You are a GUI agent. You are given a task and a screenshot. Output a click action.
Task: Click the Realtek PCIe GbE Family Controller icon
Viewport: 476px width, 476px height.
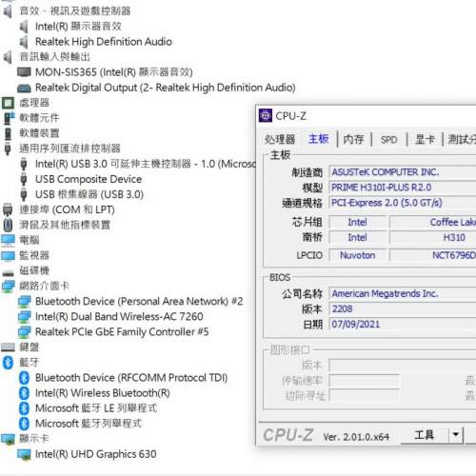pyautogui.click(x=24, y=332)
